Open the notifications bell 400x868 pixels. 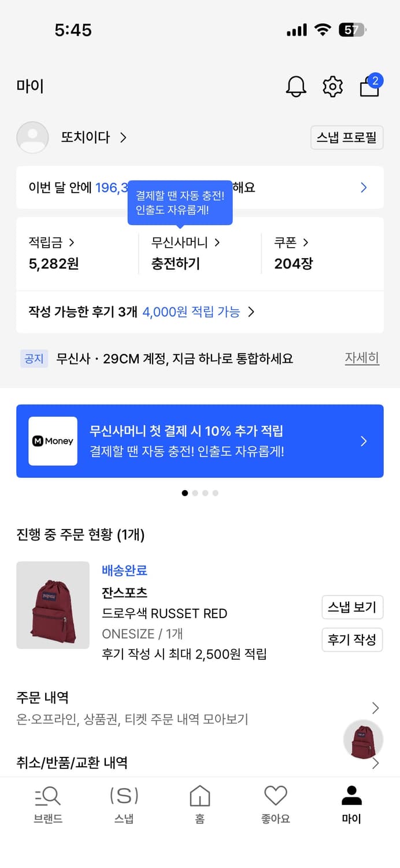(295, 86)
